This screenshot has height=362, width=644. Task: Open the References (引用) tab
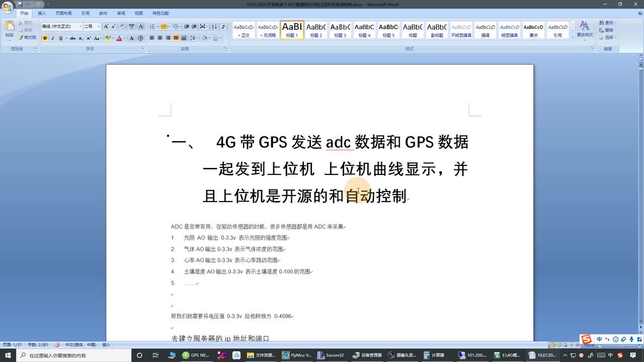coord(86,13)
